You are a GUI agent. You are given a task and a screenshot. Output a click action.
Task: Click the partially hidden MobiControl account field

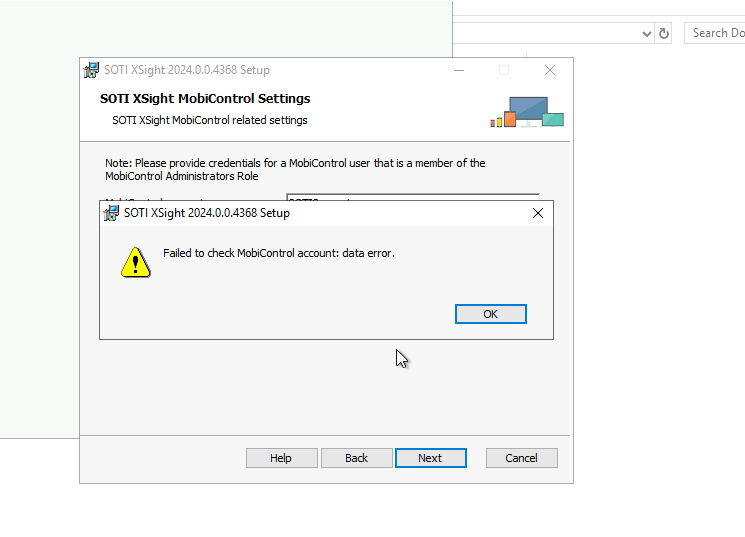click(413, 197)
